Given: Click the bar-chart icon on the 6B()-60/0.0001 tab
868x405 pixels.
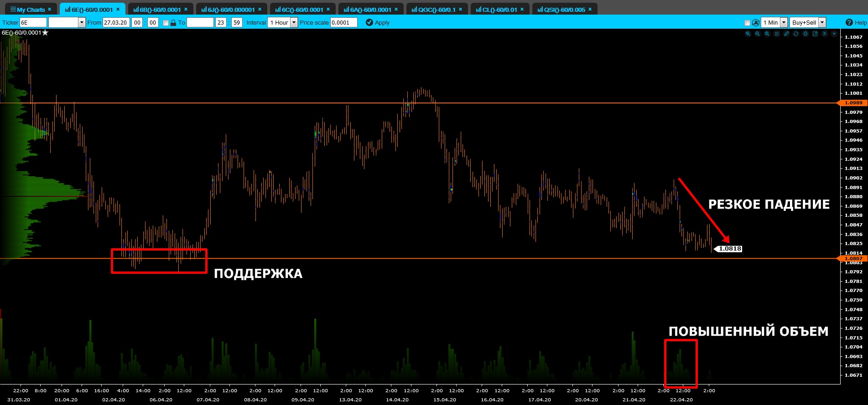Looking at the screenshot, I should [x=136, y=10].
